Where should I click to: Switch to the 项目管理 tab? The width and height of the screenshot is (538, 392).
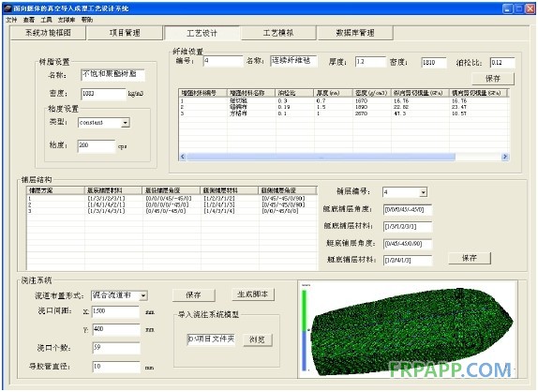(x=125, y=33)
